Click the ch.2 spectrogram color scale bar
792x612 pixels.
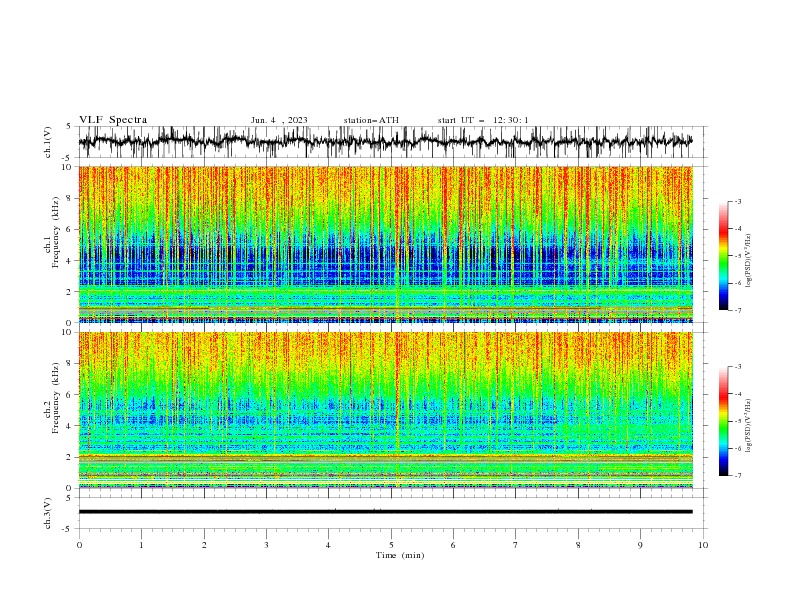click(x=723, y=421)
